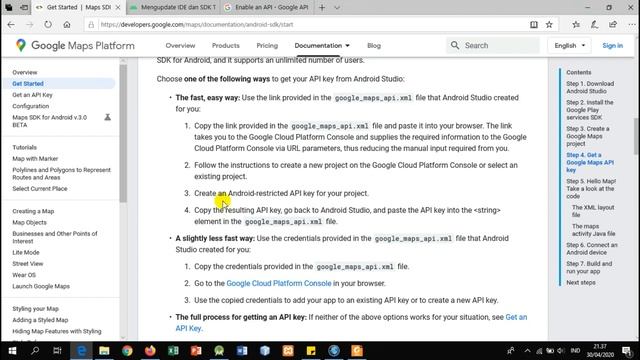Viewport: 640px width, 360px height.
Task: Open the browser home page
Action: [x=67, y=24]
